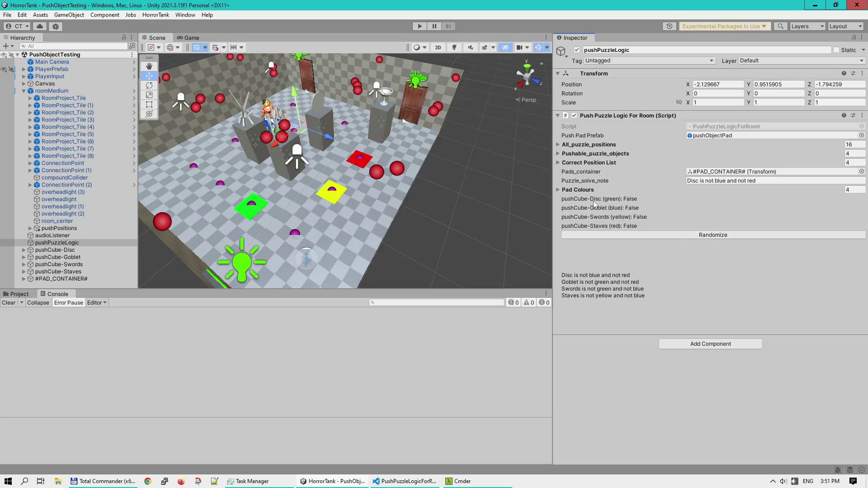868x488 pixels.
Task: Select the Rect transform tool
Action: coord(149,104)
